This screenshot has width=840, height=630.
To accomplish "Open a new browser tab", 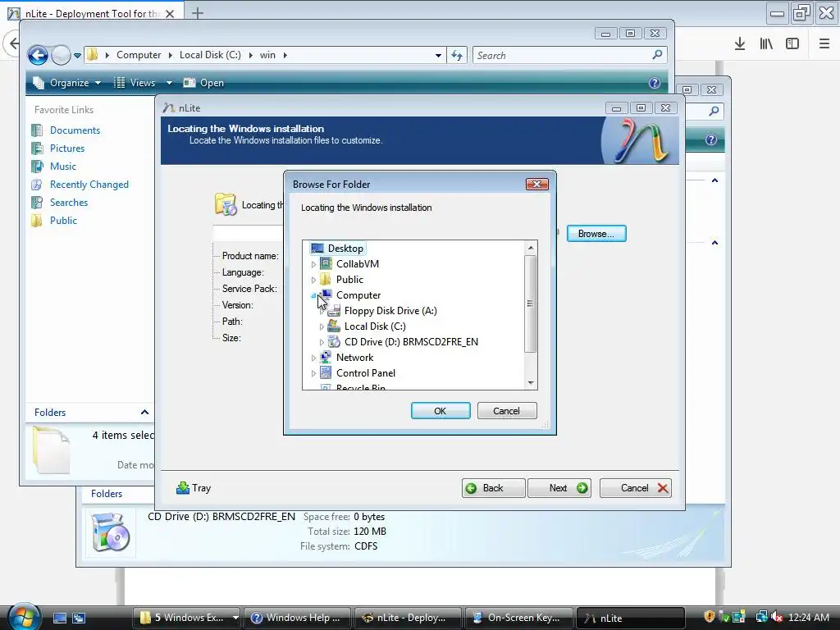I will pyautogui.click(x=198, y=13).
